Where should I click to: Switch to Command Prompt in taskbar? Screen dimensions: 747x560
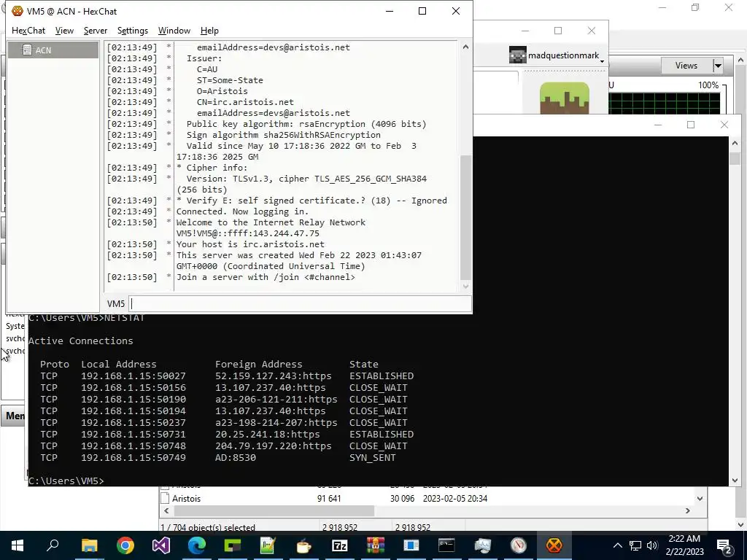pos(447,545)
